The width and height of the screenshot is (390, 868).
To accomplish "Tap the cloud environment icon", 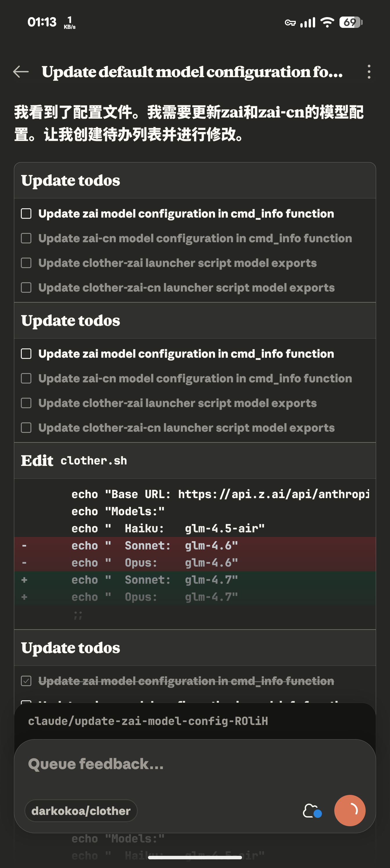I will click(x=312, y=811).
